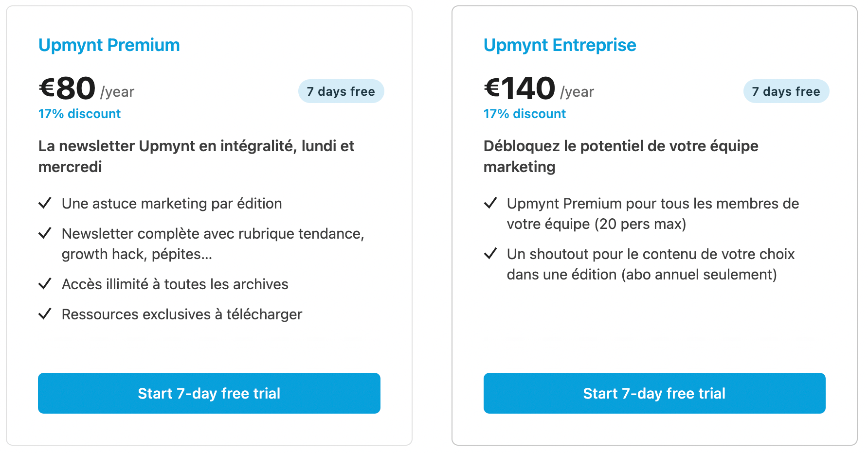Viewport: 868px width, 453px height.
Task: Click the checkmark beside Accès illimité à toutes les archives
Action: (45, 284)
